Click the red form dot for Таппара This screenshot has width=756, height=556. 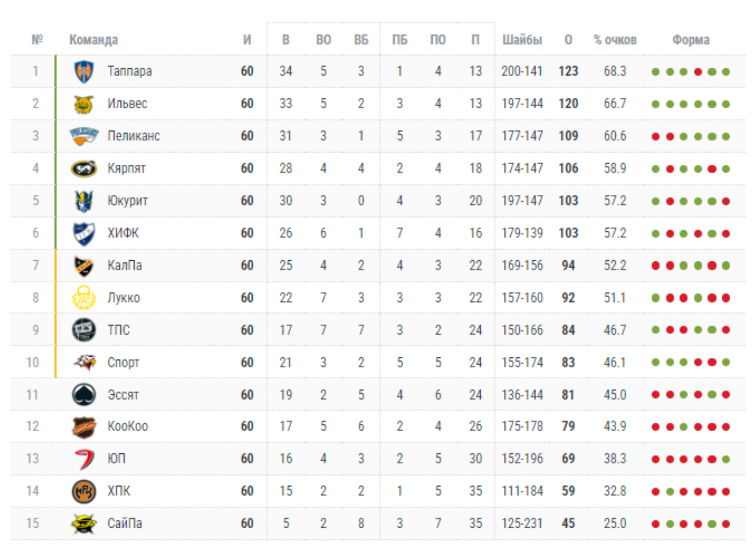(698, 72)
